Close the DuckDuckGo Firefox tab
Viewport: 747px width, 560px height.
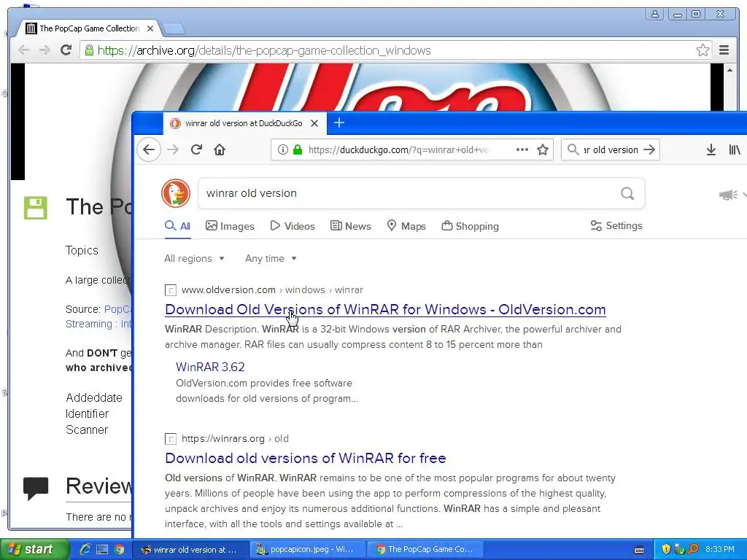click(x=314, y=123)
